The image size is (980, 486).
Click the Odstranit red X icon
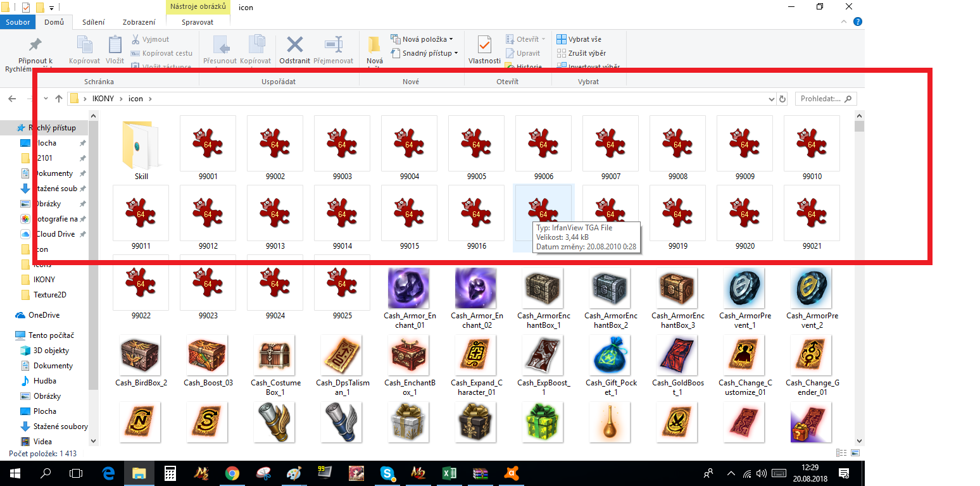point(294,44)
